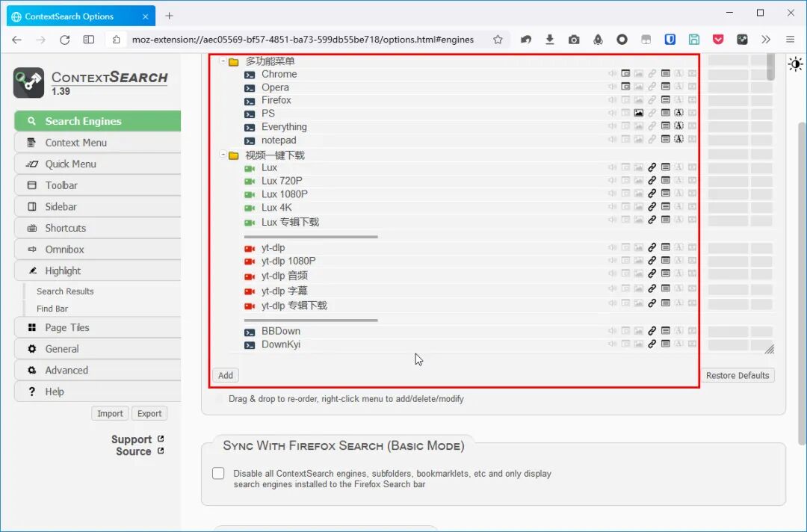Viewport: 807px width, 532px height.
Task: Click the Add button
Action: 226,376
